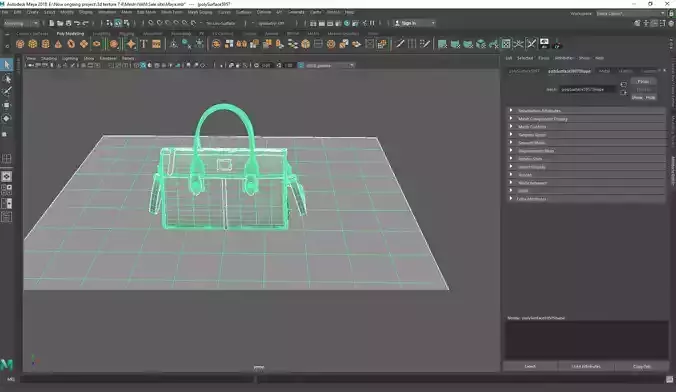Undo the last action

pos(77,23)
